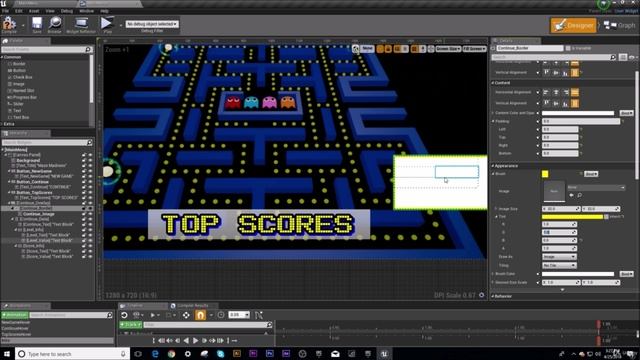The width and height of the screenshot is (640, 360).
Task: Enable the Is Variable checkbox
Action: click(x=568, y=48)
